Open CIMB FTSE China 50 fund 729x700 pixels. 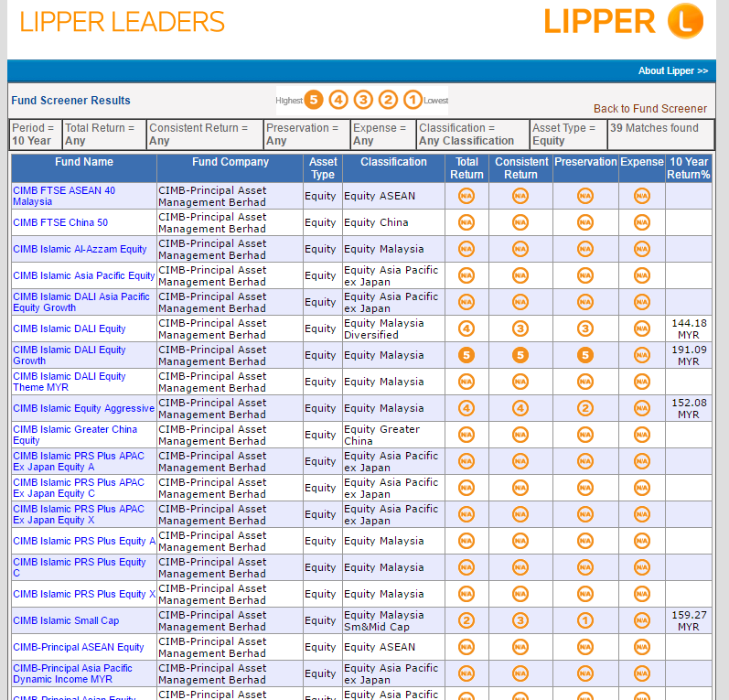pyautogui.click(x=60, y=222)
